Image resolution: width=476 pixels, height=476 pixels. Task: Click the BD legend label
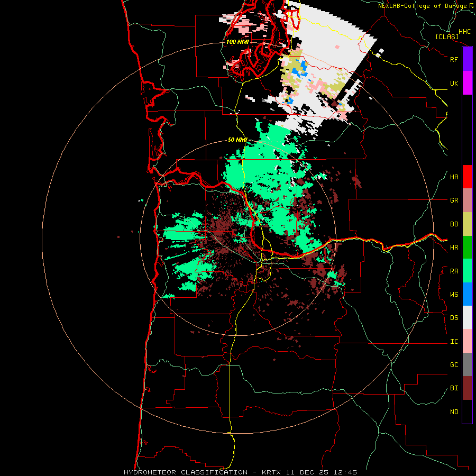[x=454, y=224]
